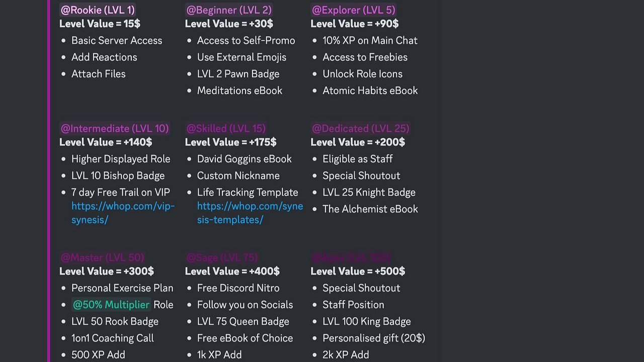
Task: Open the @Beginner (LVL 2) role mention
Action: pyautogui.click(x=229, y=10)
